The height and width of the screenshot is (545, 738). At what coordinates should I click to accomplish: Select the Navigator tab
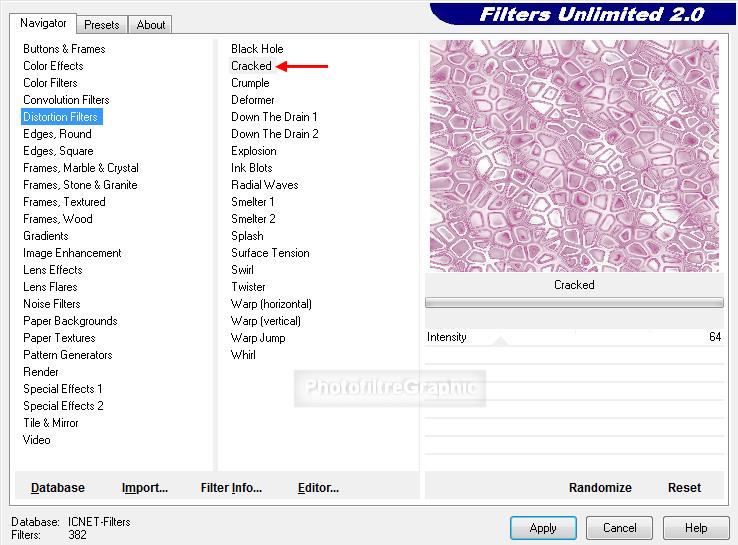43,23
